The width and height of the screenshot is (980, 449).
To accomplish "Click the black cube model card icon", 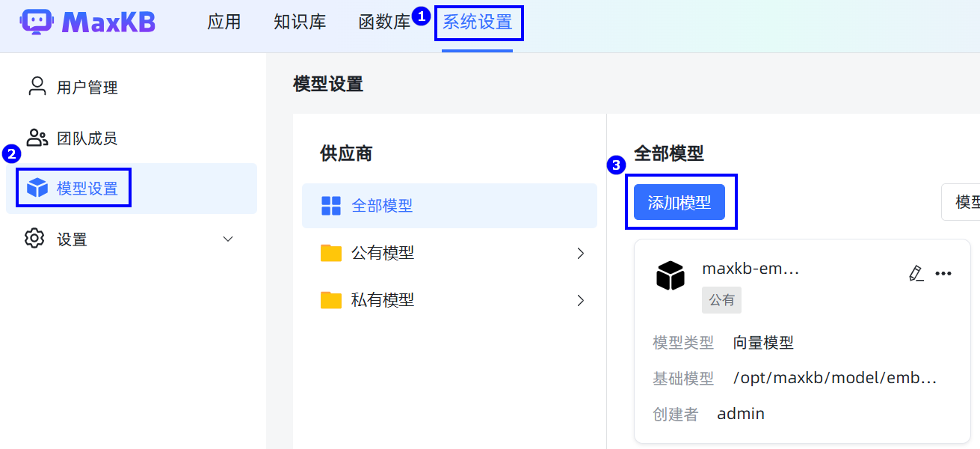I will [x=671, y=275].
